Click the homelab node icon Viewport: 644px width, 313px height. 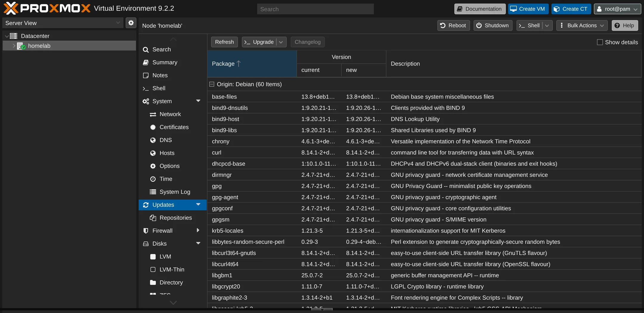[x=21, y=46]
